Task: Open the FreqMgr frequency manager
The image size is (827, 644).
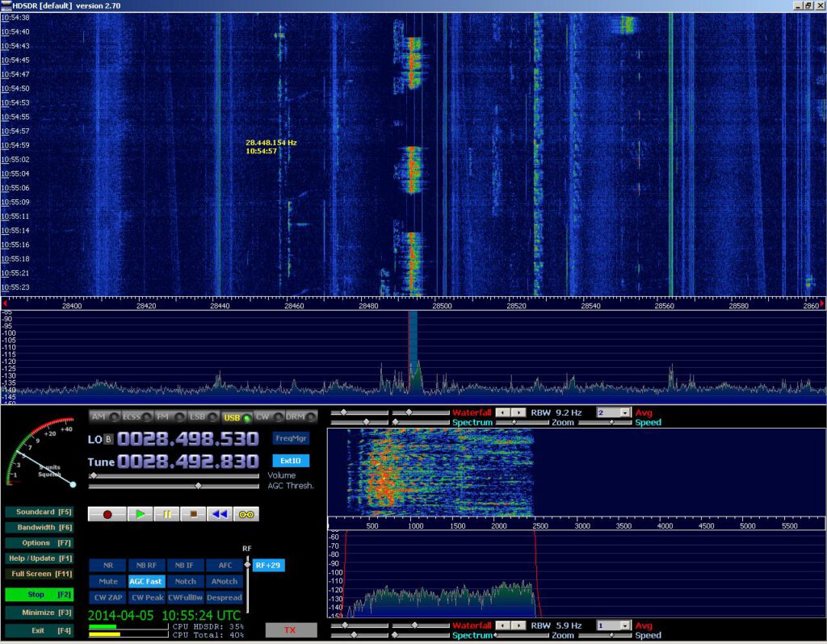Action: 290,438
